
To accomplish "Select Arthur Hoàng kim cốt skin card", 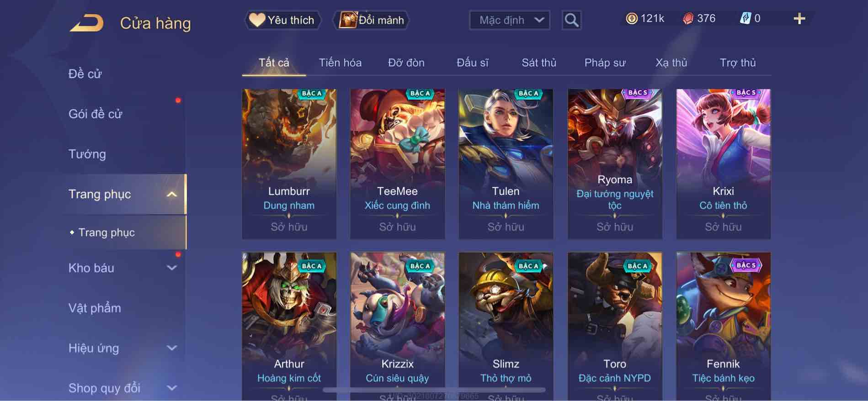I will click(289, 326).
